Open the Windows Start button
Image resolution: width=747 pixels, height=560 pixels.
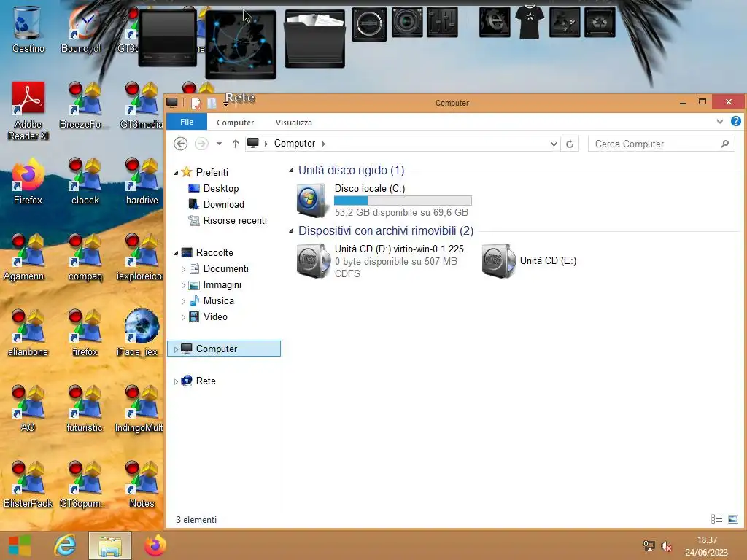coord(20,545)
